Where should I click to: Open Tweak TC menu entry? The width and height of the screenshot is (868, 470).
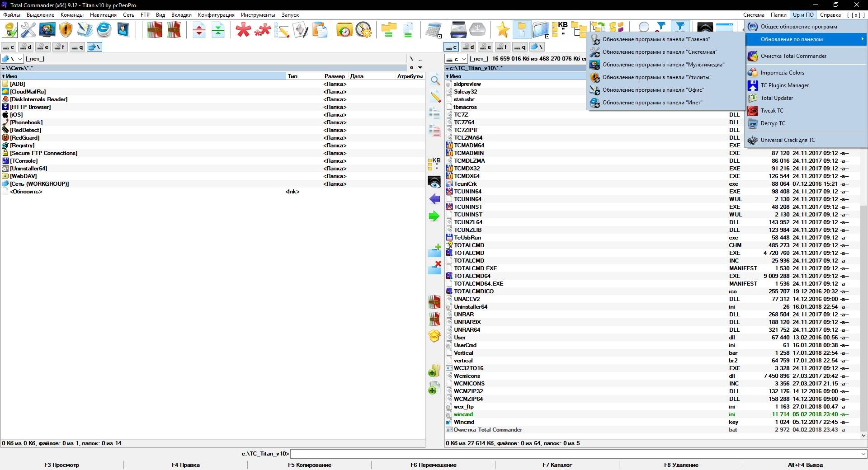pos(806,111)
